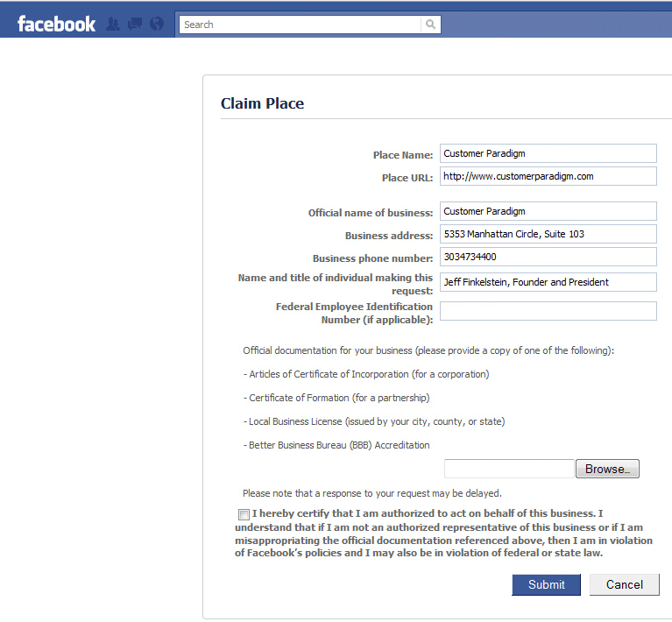Click the 'Business phone number:' label
This screenshot has width=672, height=622.
pos(373,258)
